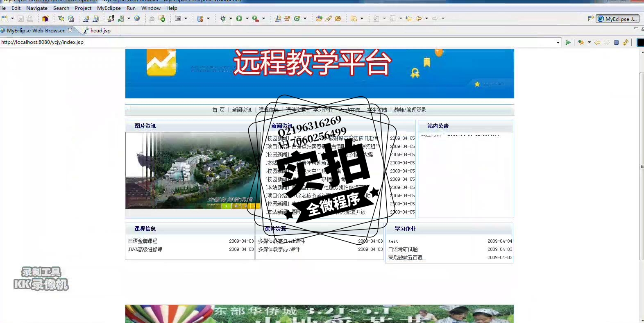Click the browser Back yellow arrow
This screenshot has height=323, width=644.
(597, 42)
